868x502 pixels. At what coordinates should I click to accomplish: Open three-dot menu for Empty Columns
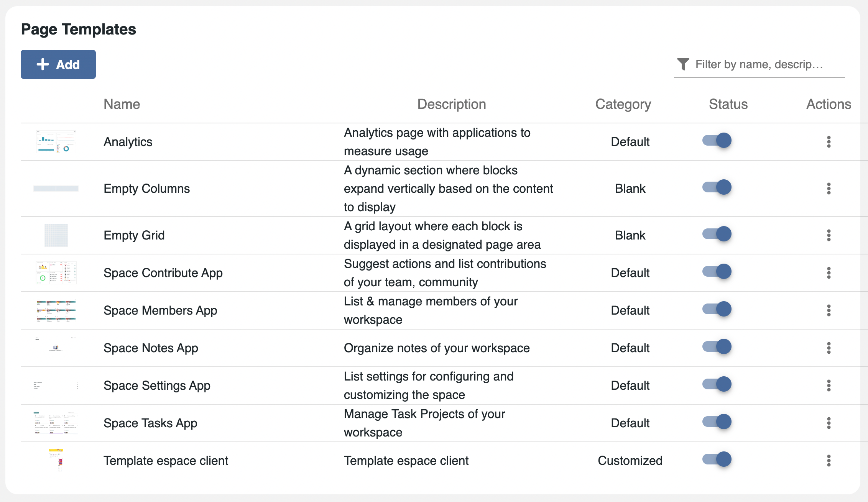coord(829,189)
